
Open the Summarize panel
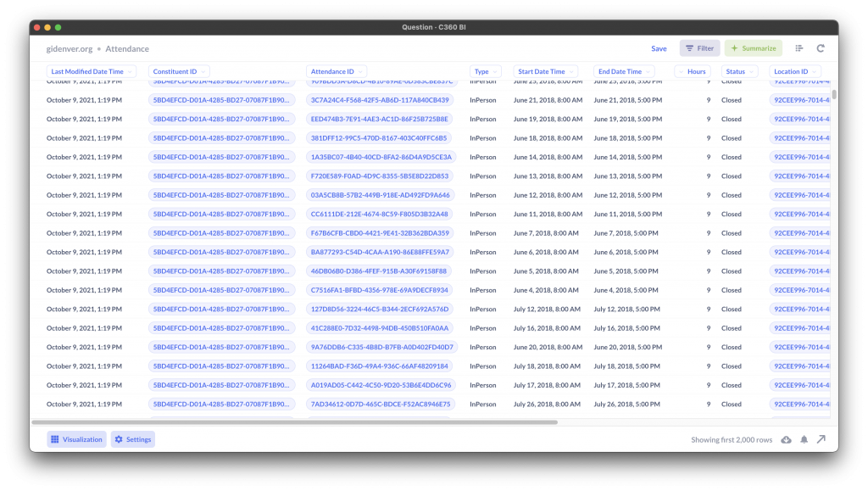click(754, 48)
